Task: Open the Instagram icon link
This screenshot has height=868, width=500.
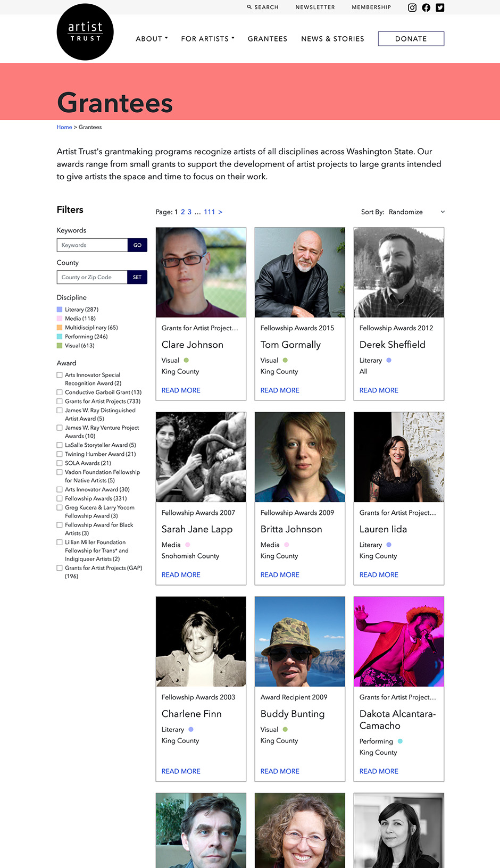Action: [x=412, y=7]
